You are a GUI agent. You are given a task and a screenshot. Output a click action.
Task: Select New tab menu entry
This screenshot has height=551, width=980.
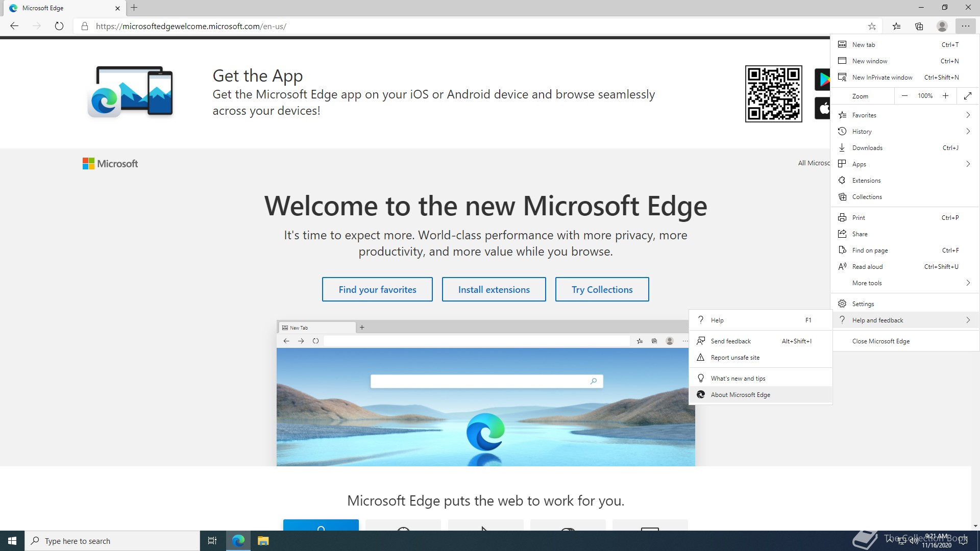tap(905, 44)
